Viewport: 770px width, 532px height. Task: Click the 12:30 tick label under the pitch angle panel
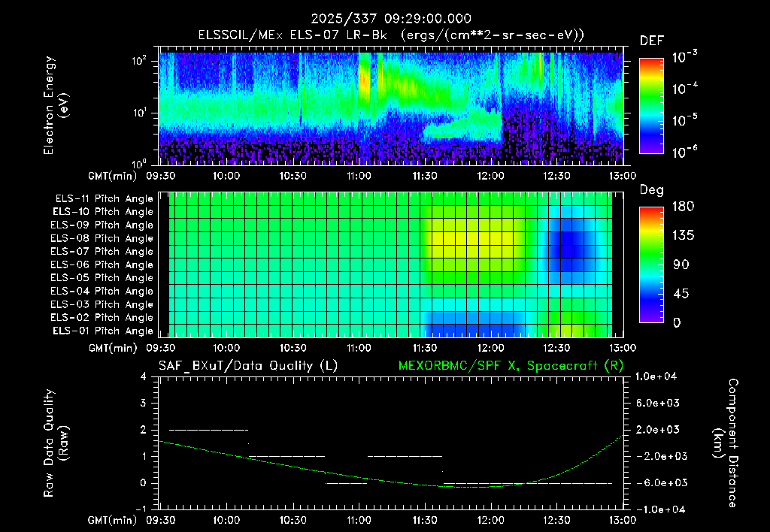coord(557,348)
